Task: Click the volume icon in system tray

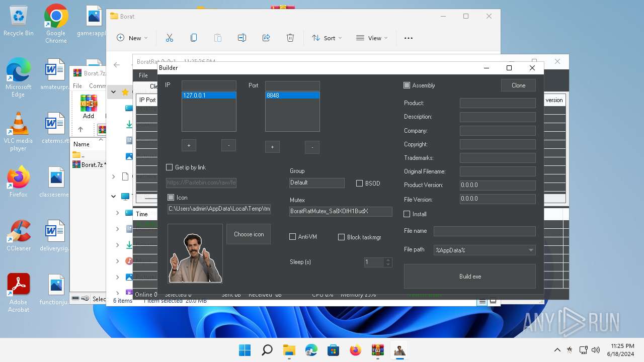Action: 596,350
